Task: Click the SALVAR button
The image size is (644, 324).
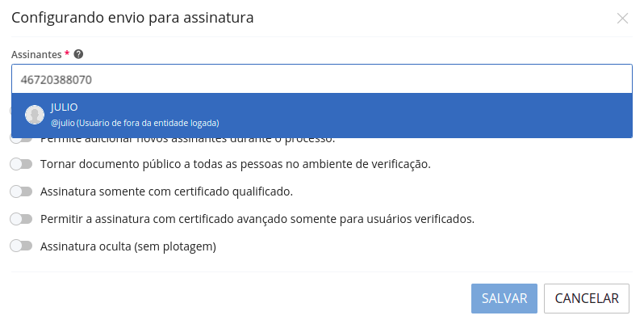Action: click(504, 298)
